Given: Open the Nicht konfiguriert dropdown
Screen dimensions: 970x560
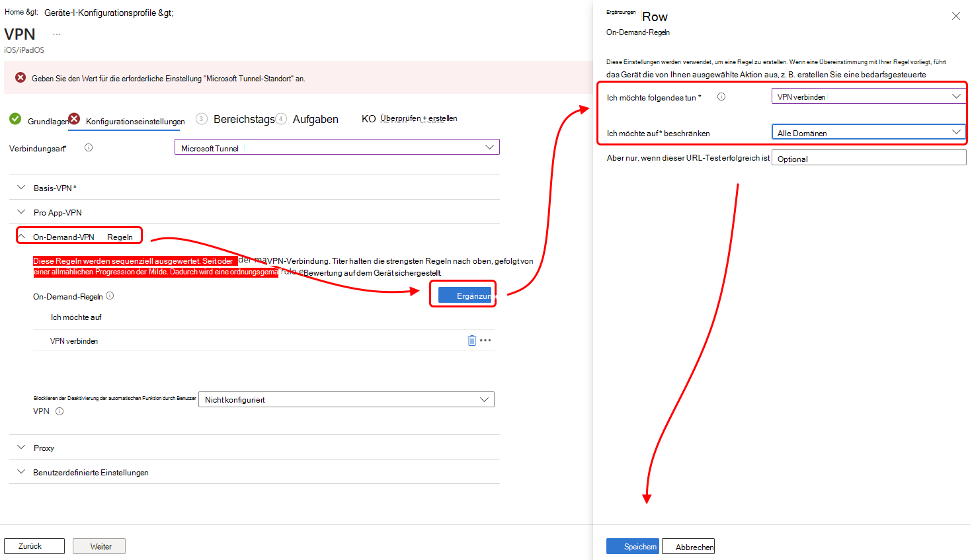Looking at the screenshot, I should pos(346,399).
